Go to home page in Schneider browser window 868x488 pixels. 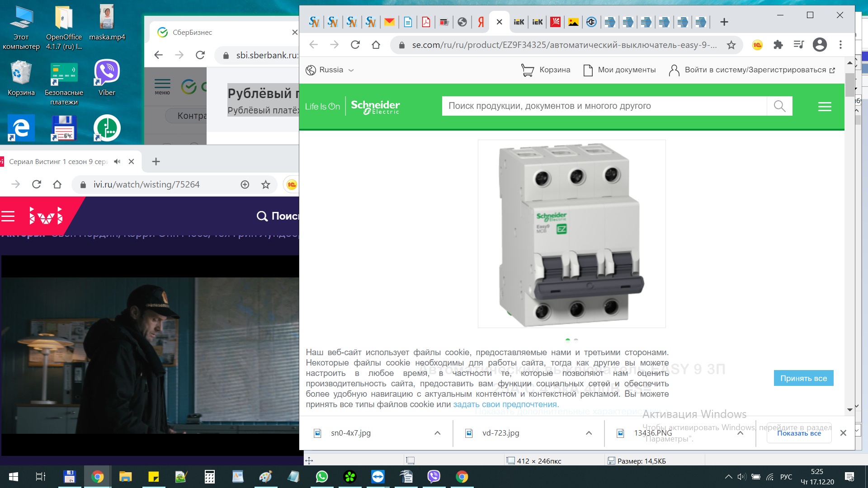(x=376, y=45)
